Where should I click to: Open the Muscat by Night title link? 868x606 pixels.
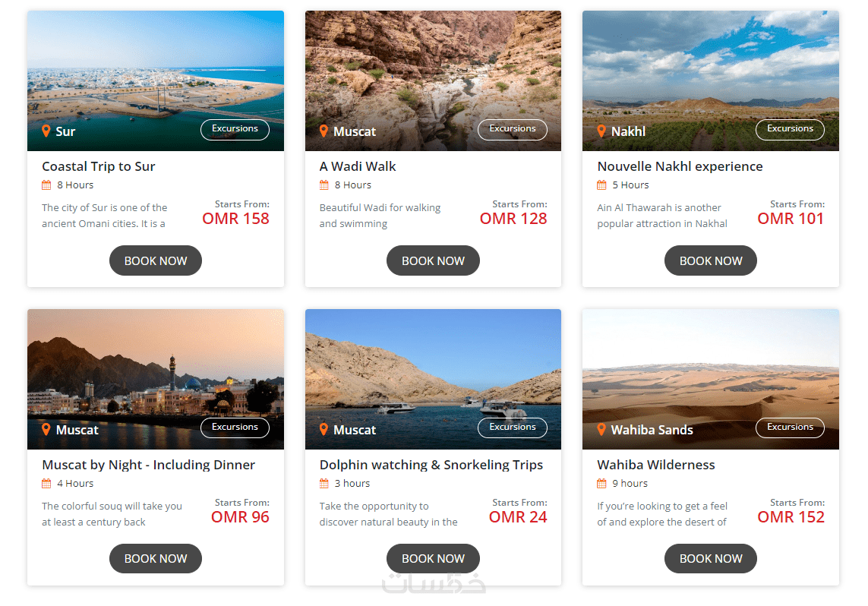(148, 465)
